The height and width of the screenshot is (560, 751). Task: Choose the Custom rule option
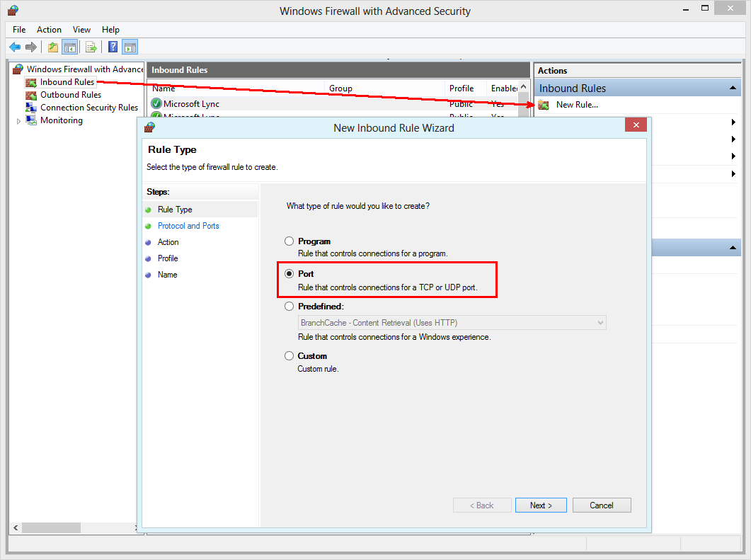(289, 355)
